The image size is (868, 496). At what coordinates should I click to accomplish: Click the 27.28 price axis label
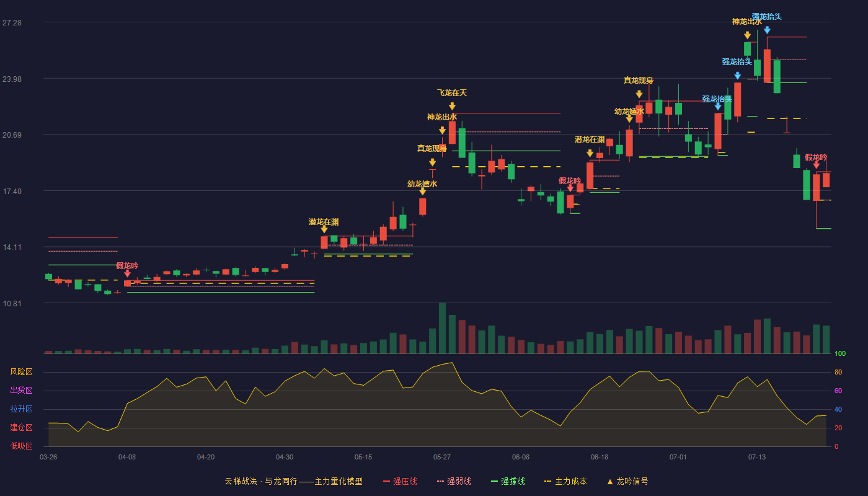click(12, 23)
